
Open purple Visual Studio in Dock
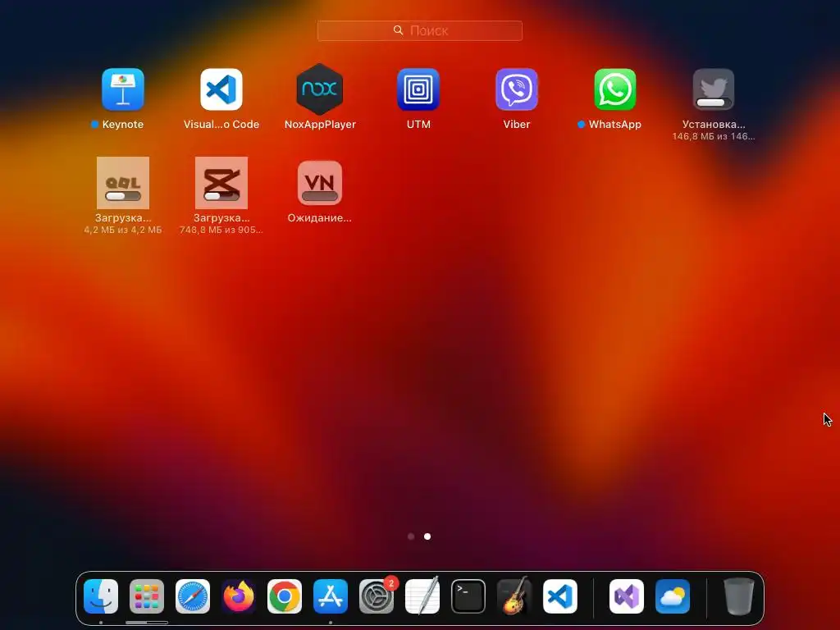[x=627, y=596]
